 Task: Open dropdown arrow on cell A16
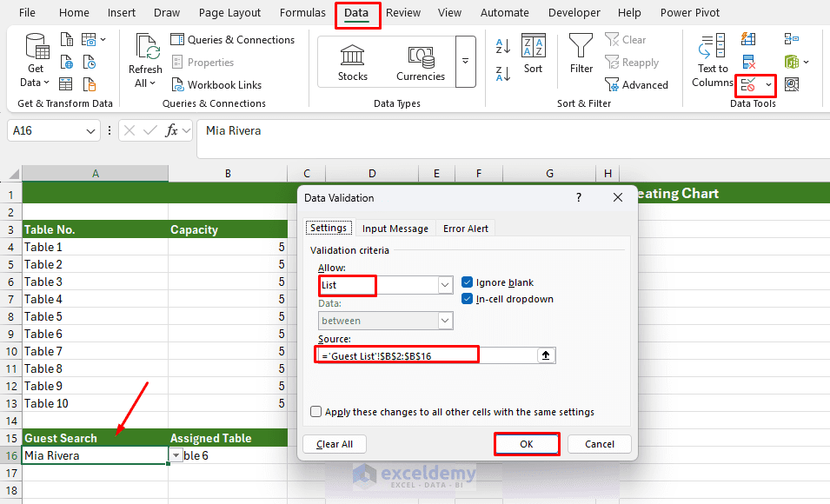coord(176,455)
